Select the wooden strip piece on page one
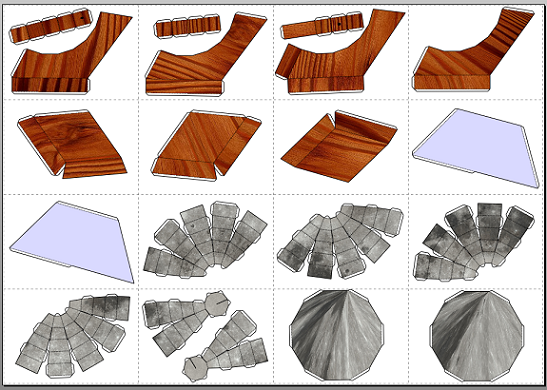This screenshot has width=547, height=390. [51, 26]
